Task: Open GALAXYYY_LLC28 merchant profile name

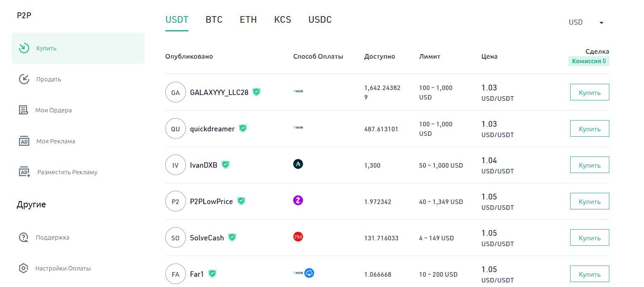Action: coord(219,93)
